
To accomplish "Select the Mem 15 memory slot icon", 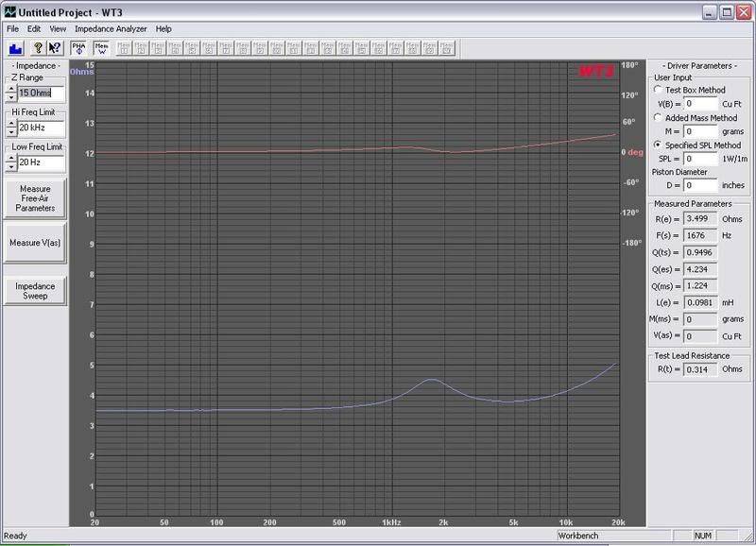I will click(x=362, y=48).
